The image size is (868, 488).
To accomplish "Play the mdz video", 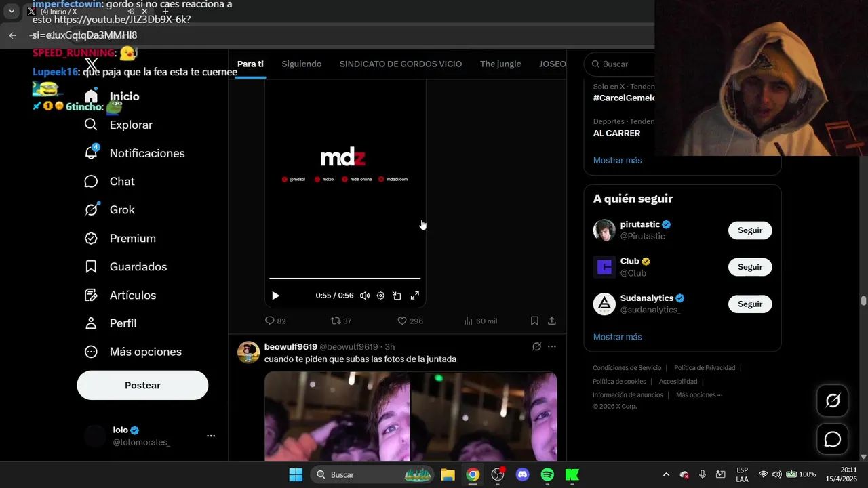I will click(275, 296).
